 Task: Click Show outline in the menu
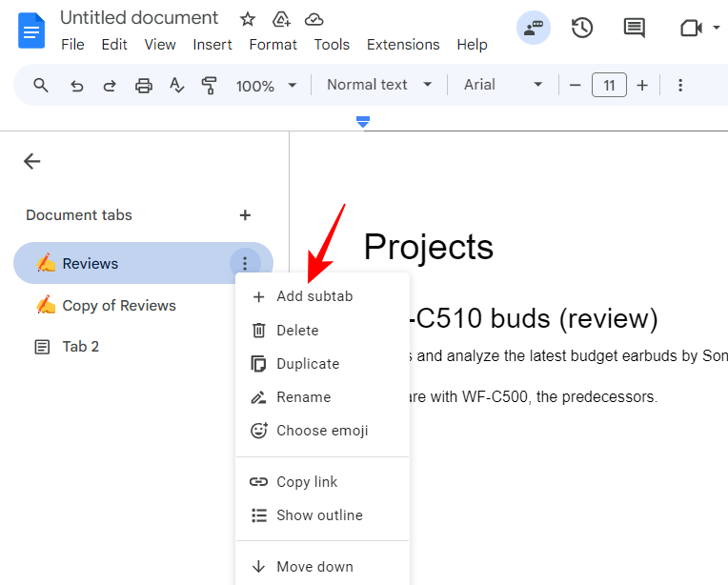pyautogui.click(x=318, y=515)
